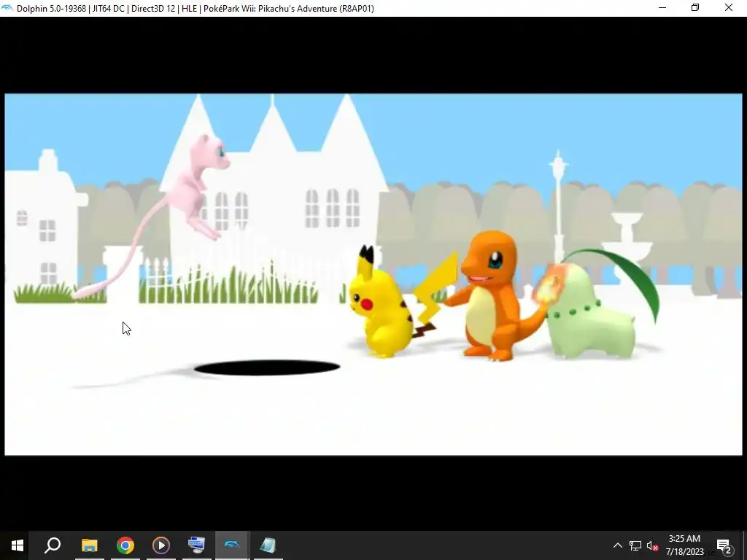Viewport: 747px width, 560px height.
Task: Open File Explorer from taskbar
Action: tap(89, 545)
